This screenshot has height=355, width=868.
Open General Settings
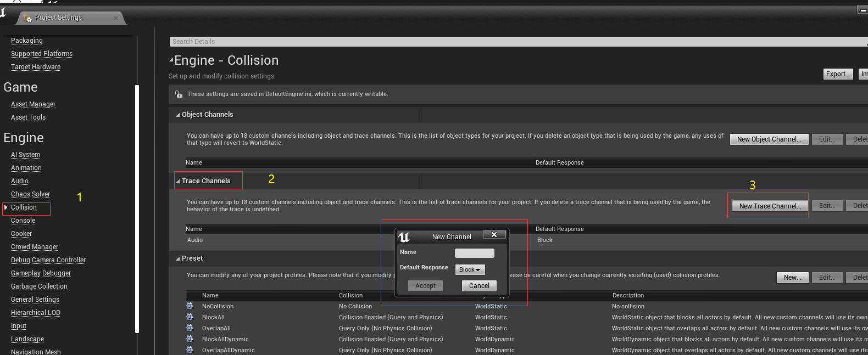[x=35, y=300]
